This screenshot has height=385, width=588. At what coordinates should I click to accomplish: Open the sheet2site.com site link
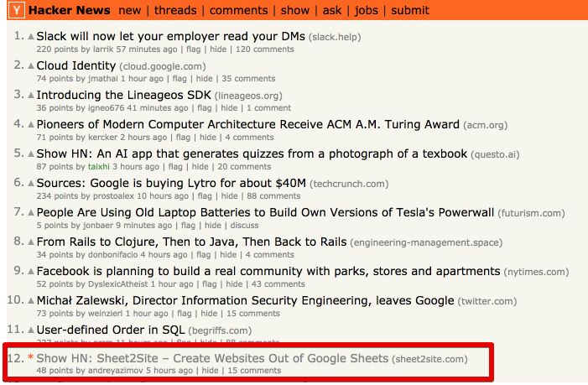point(429,359)
